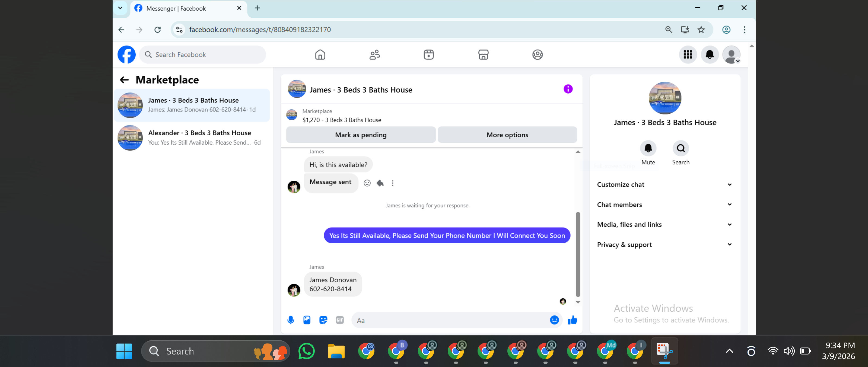Open the Marketplace tab in top navigation

pos(483,55)
